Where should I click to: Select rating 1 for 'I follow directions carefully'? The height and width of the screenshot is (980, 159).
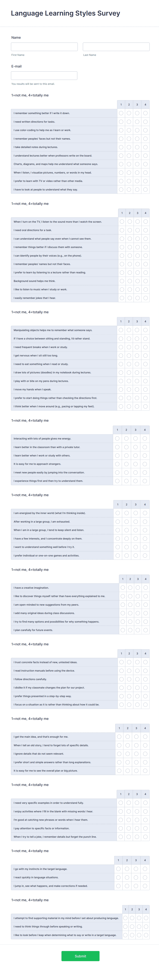(x=121, y=679)
